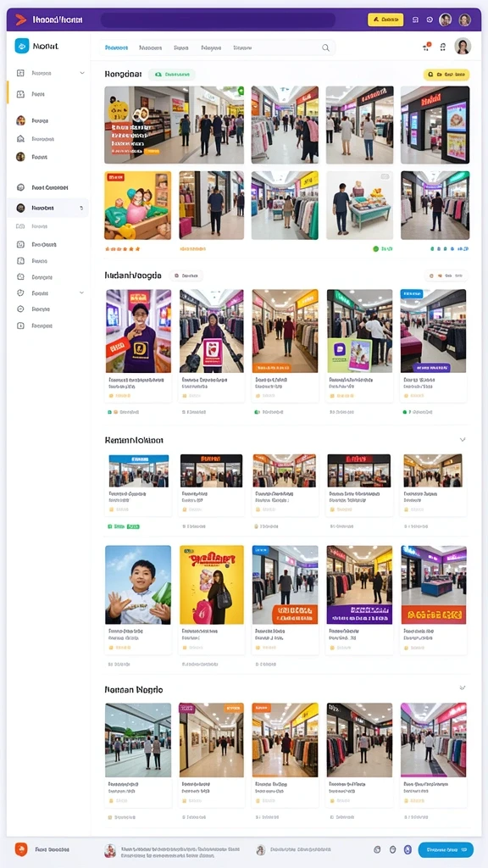This screenshot has width=488, height=868.
Task: Click the red arrow logo in the purple header
Action: [21, 20]
